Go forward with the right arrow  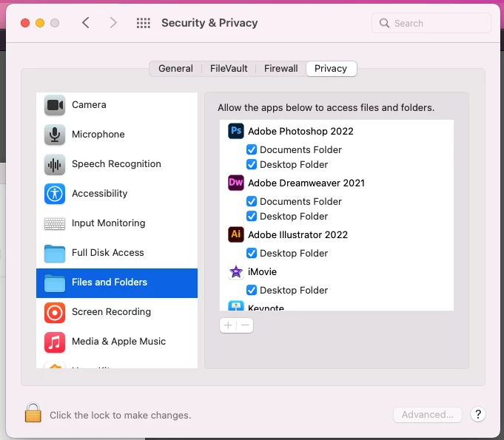pyautogui.click(x=113, y=23)
